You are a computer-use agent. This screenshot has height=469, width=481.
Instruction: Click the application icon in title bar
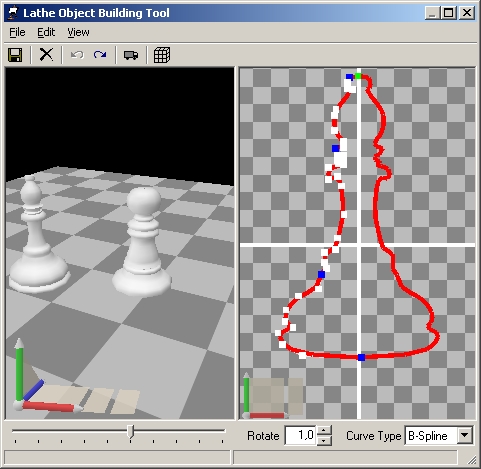[x=13, y=13]
